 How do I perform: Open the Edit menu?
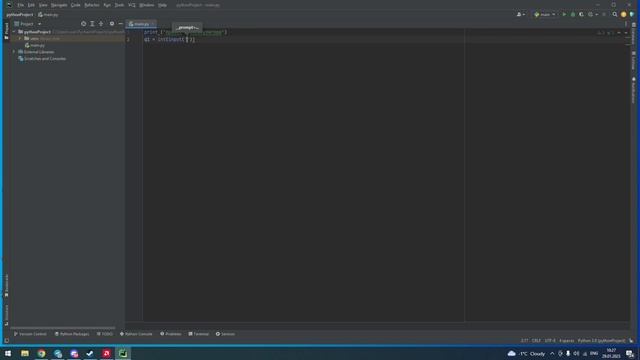click(31, 5)
